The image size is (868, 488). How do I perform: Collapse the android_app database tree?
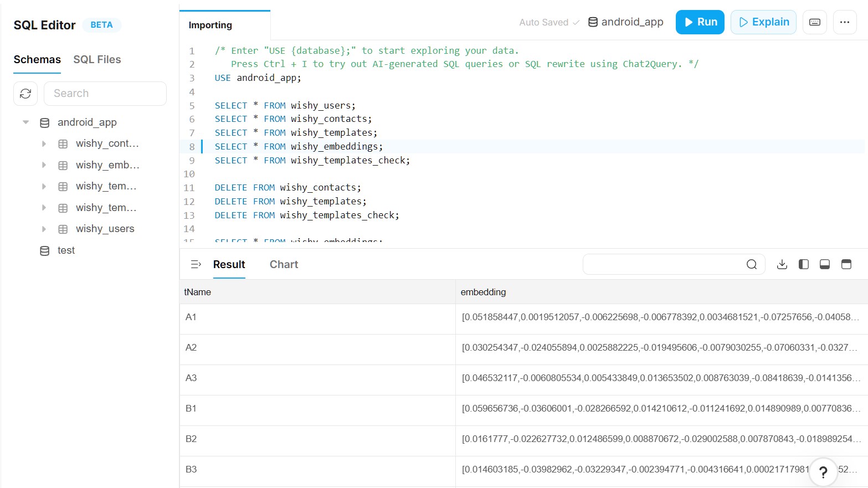click(x=25, y=122)
